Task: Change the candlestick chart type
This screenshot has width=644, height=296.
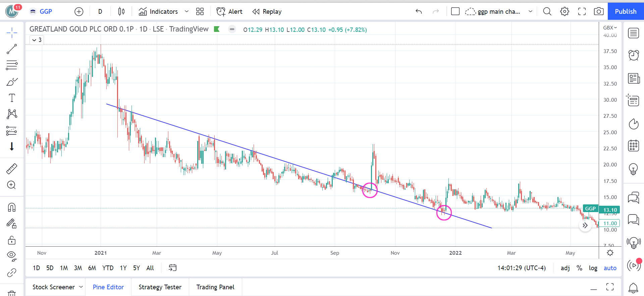Action: tap(121, 12)
